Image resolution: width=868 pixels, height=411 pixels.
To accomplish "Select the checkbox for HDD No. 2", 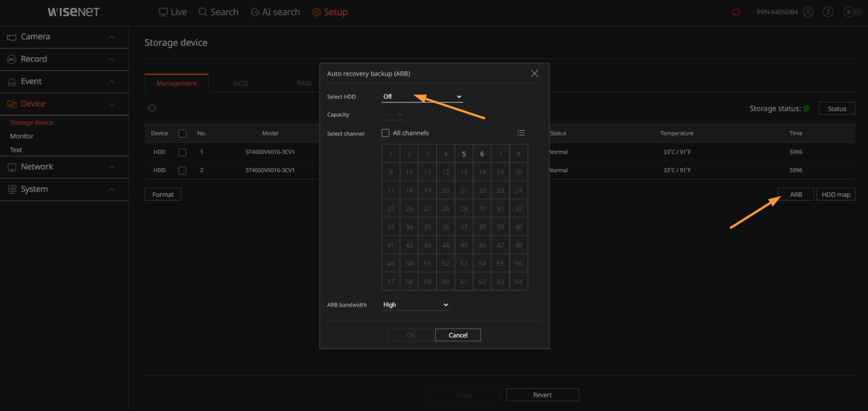I will 182,171.
